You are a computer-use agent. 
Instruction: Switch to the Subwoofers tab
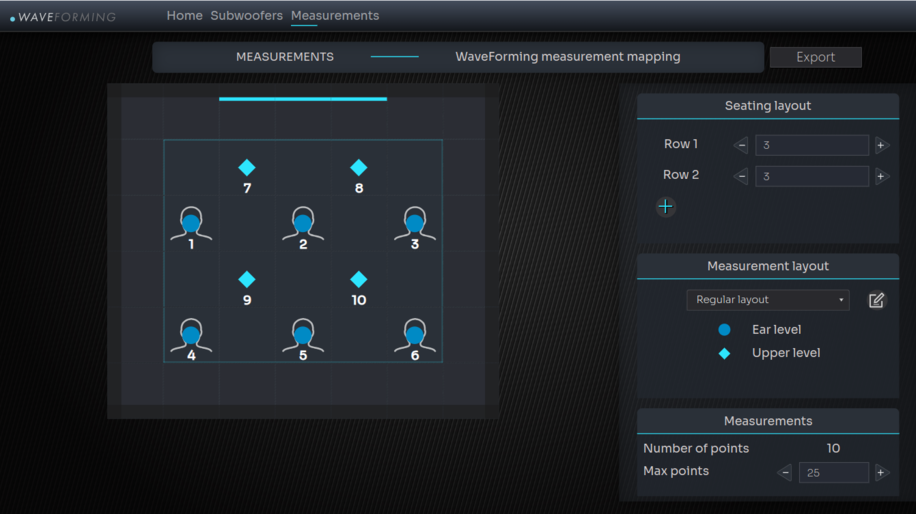coord(246,16)
